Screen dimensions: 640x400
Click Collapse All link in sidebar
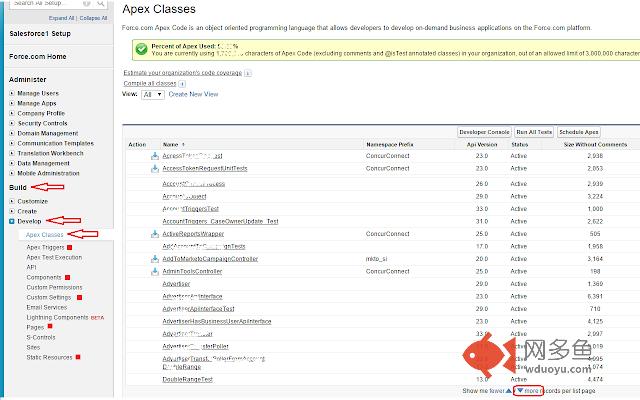(x=93, y=18)
